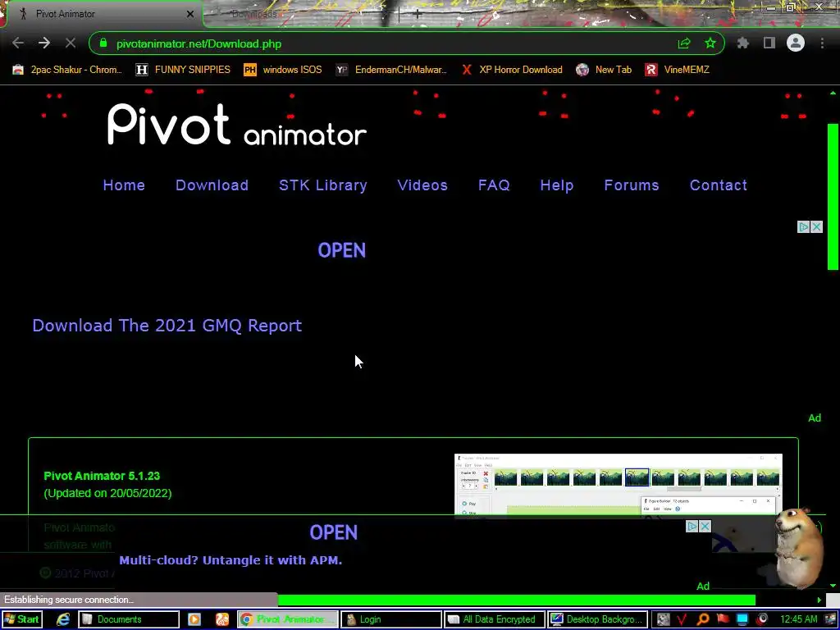Click the horizontal scrollbar right arrow
Image resolution: width=840 pixels, height=630 pixels.
point(819,600)
